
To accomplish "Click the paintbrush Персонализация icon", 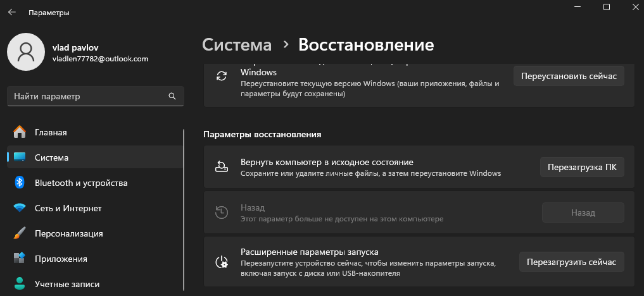I will (20, 233).
